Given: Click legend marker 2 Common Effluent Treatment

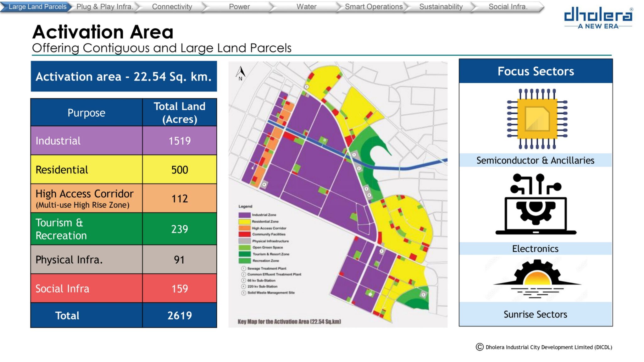Looking at the screenshot, I should tap(243, 274).
